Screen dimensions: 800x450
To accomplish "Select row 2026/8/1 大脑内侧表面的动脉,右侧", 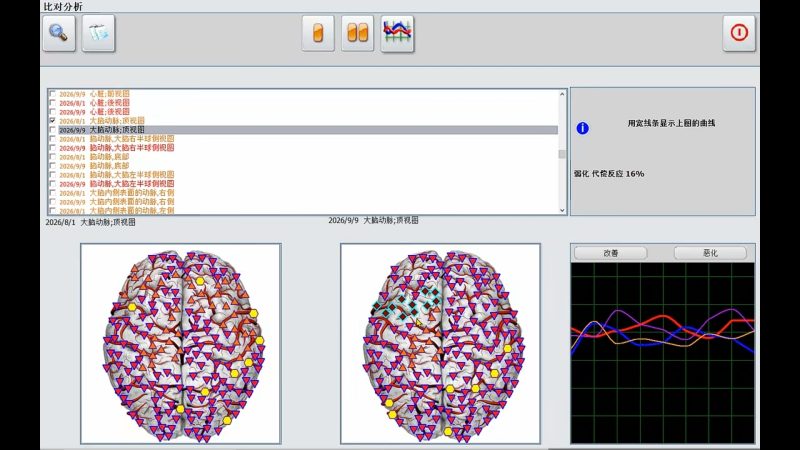I will tap(116, 193).
